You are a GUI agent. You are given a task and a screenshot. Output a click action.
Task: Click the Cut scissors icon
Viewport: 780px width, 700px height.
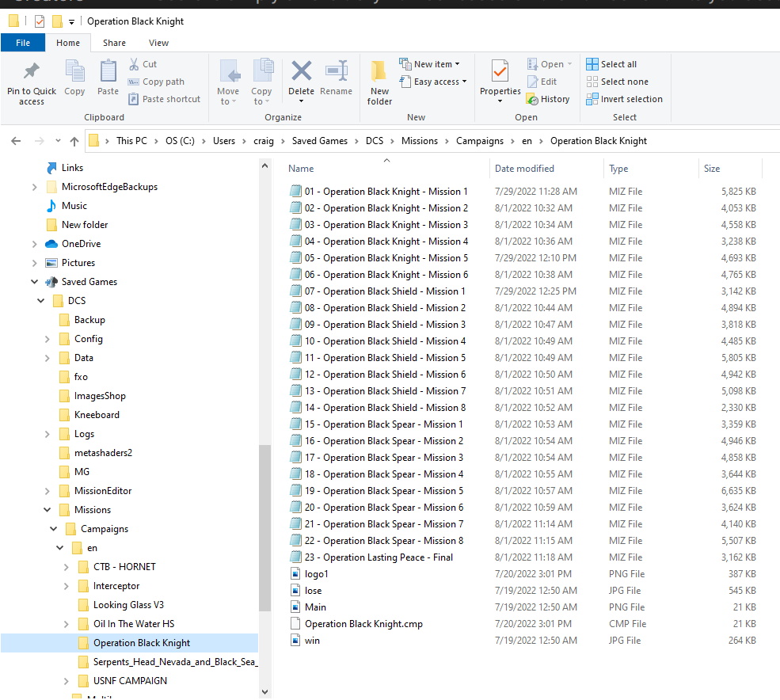coord(134,64)
